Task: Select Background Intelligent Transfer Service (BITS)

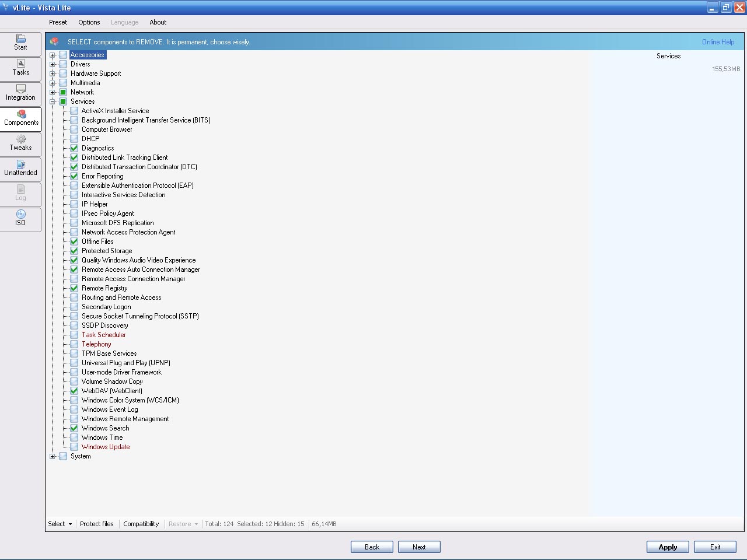Action: coord(146,120)
